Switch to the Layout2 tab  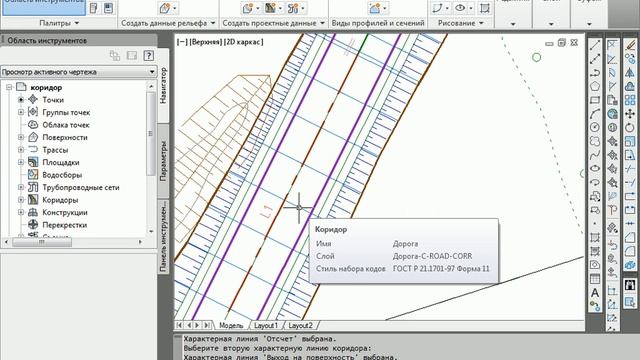[x=300, y=325]
